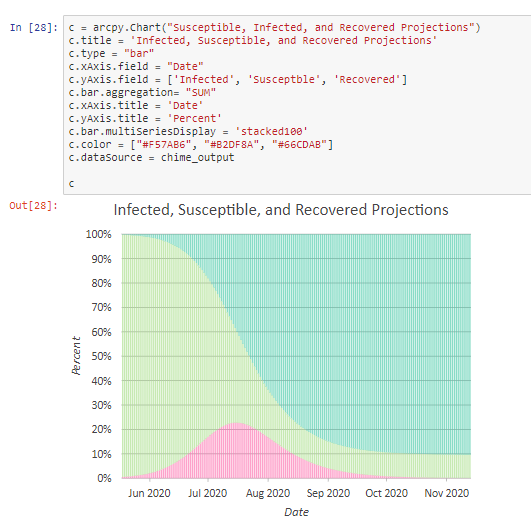Image resolution: width=531 pixels, height=527 pixels.
Task: Click the Jun 2020 x-axis tick label
Action: (149, 493)
